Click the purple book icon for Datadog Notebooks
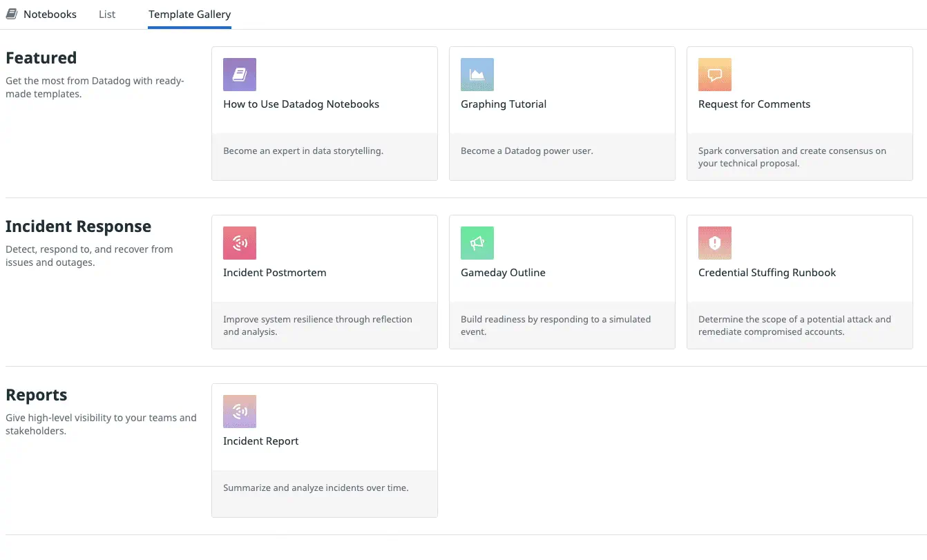Screen dimensions: 927x560 click(240, 75)
